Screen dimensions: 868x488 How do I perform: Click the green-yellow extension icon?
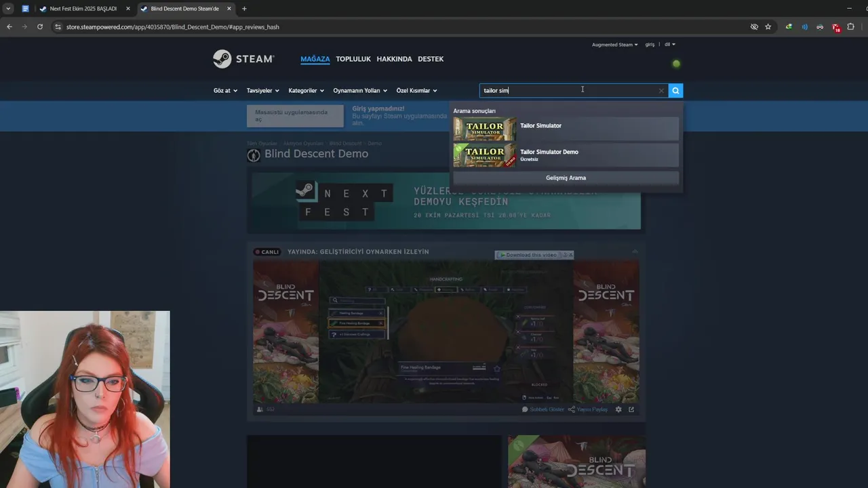(x=789, y=26)
